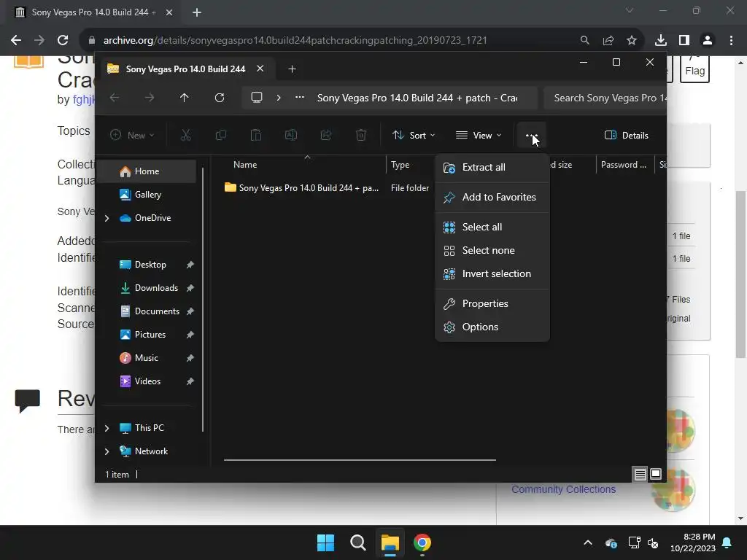Choose Invert selection in the menu

coord(492,274)
